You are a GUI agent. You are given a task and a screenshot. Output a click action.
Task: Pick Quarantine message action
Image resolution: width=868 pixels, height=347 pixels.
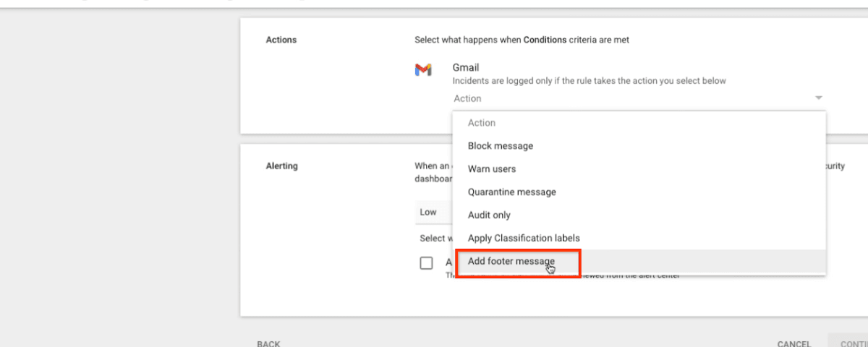coord(512,192)
